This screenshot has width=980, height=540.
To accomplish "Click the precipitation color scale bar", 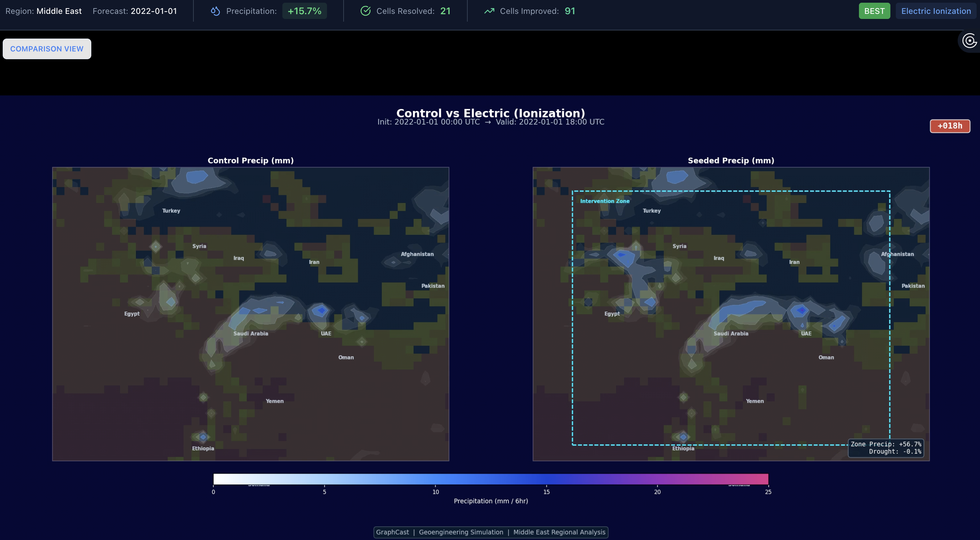I will [490, 479].
